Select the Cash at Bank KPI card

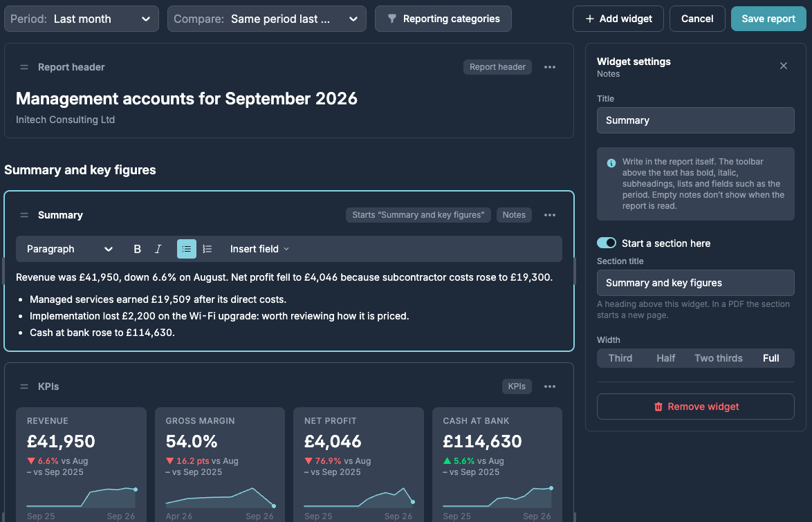[x=497, y=465]
